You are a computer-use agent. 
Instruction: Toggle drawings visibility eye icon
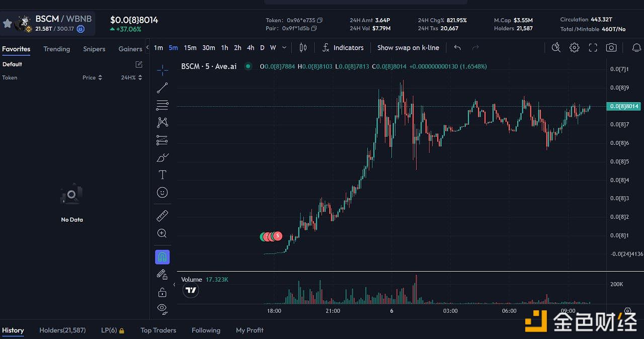point(162,308)
